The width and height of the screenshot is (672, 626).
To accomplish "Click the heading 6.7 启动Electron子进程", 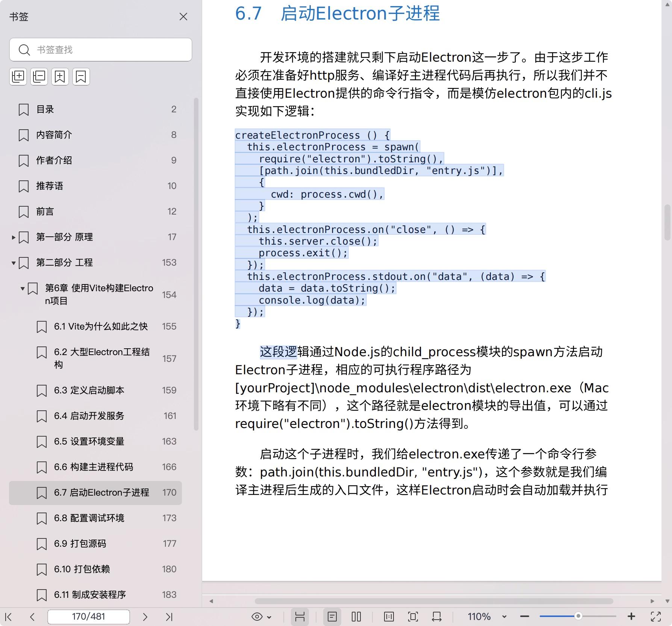I will tap(337, 14).
